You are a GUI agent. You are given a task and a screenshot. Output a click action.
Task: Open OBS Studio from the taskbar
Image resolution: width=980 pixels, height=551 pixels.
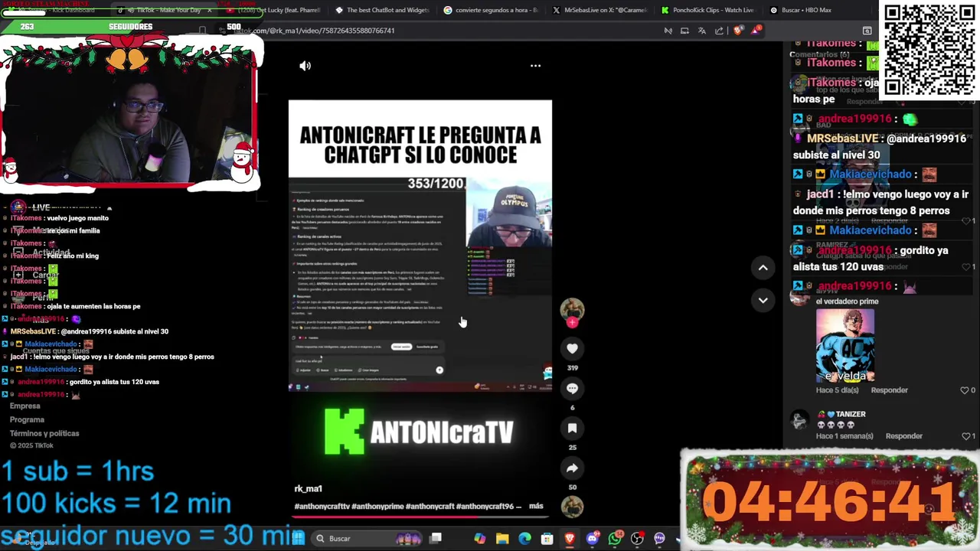point(637,539)
